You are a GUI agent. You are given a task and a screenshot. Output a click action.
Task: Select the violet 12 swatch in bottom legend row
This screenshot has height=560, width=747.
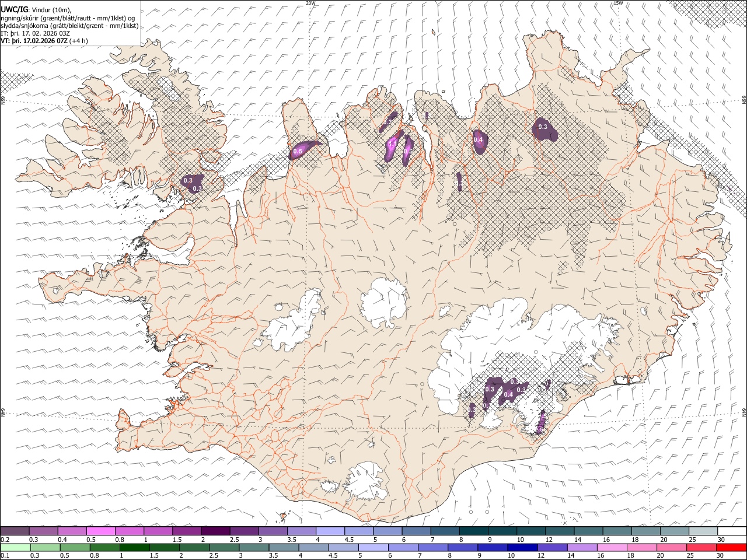pos(552,547)
